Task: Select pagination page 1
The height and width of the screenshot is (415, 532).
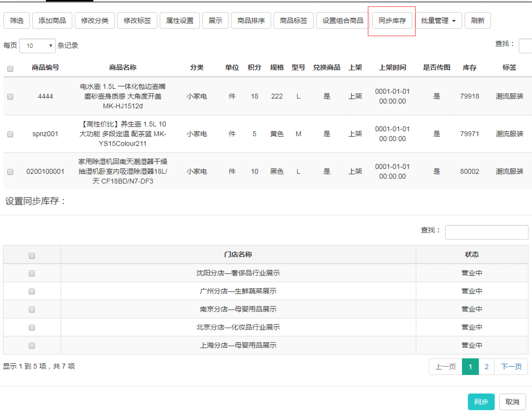Action: pos(470,367)
